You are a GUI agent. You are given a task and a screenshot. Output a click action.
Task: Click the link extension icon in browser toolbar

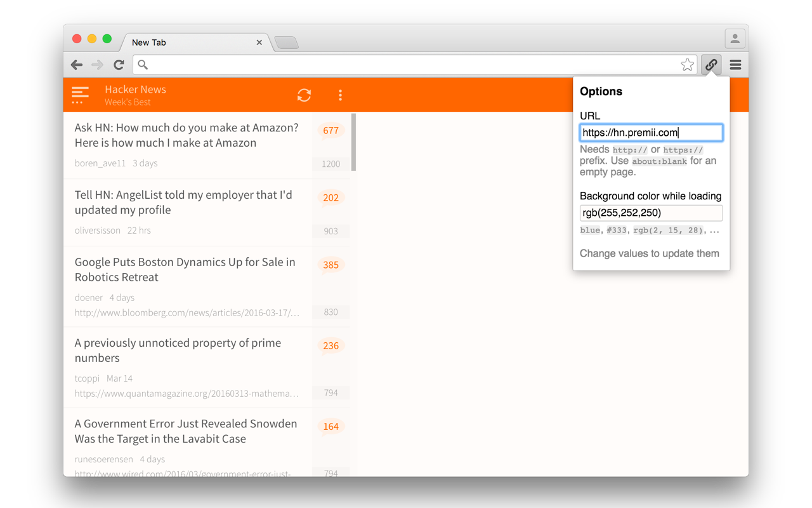710,64
